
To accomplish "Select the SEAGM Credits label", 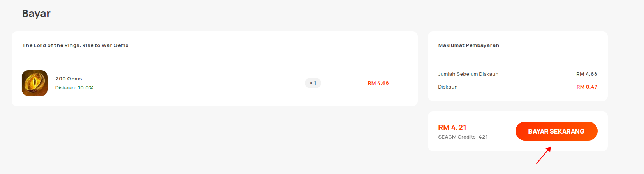I will click(457, 137).
